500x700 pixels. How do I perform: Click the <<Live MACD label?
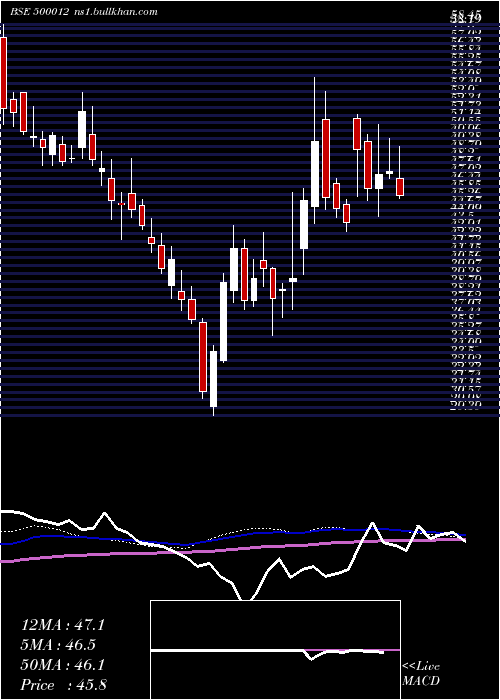421,674
